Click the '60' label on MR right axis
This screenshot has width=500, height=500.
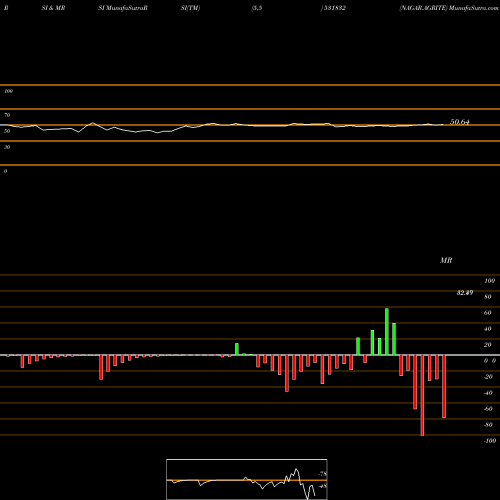pyautogui.click(x=488, y=313)
